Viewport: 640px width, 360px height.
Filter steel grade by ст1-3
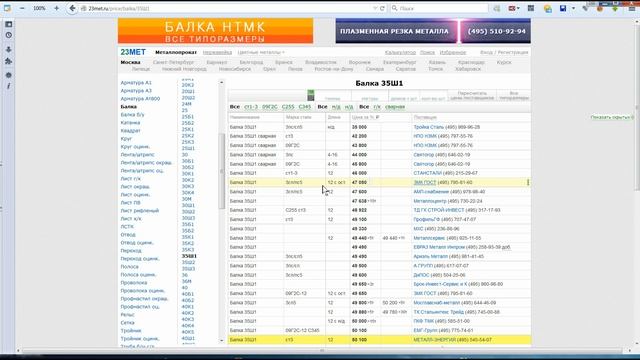(251, 107)
